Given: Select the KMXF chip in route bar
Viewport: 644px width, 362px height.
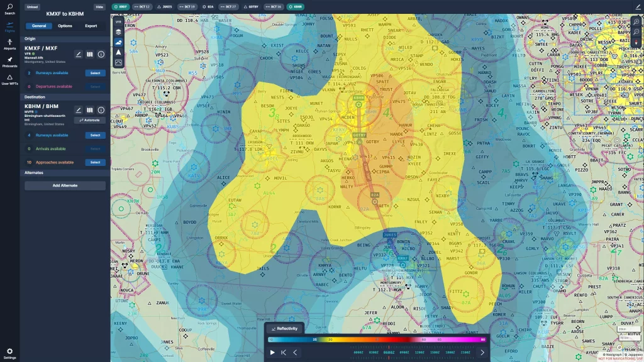Looking at the screenshot, I should coord(121,7).
